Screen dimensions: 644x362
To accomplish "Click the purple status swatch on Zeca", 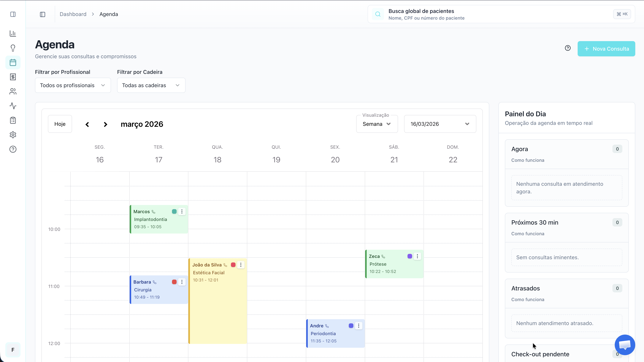I will pyautogui.click(x=410, y=256).
